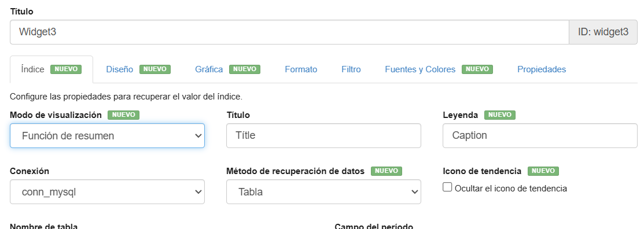This screenshot has width=644, height=229.
Task: Switch to the Índice tab
Action: (51, 69)
